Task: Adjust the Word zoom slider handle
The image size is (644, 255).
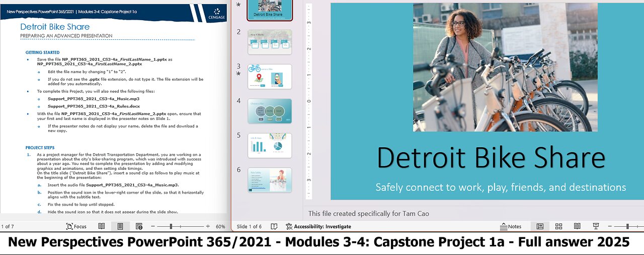Action: tap(172, 227)
